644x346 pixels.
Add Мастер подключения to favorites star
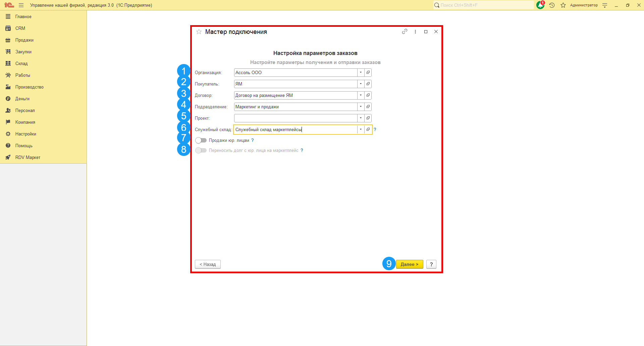pos(199,32)
